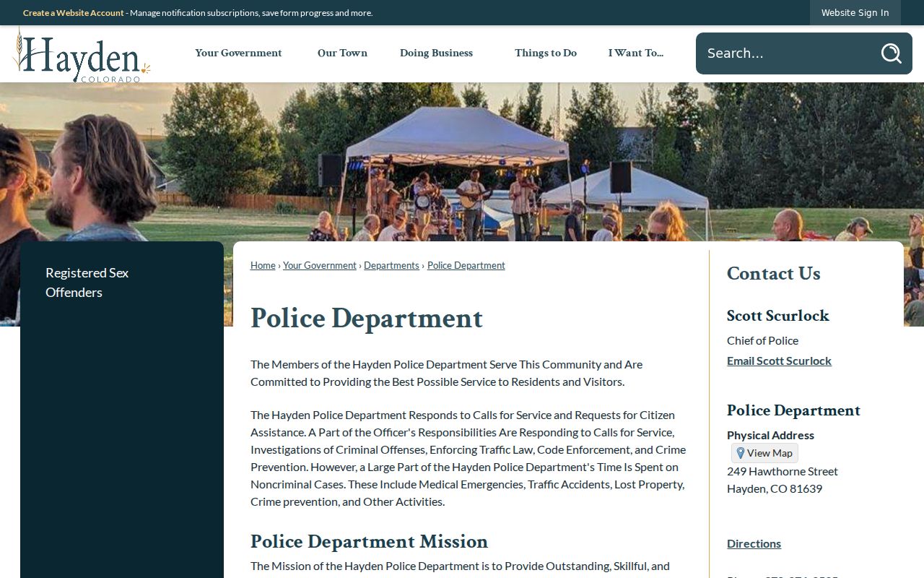The height and width of the screenshot is (578, 924).
Task: Click Create a Website Account link
Action: click(x=74, y=13)
